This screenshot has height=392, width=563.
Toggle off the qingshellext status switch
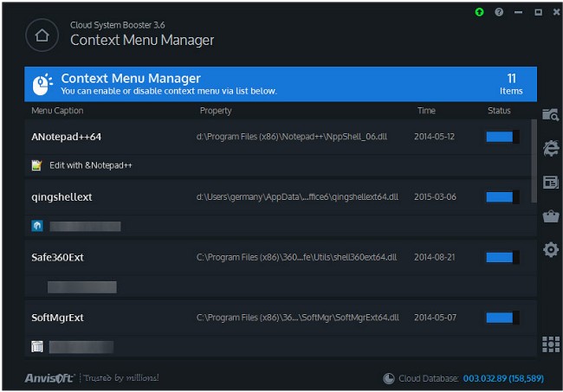tap(502, 197)
